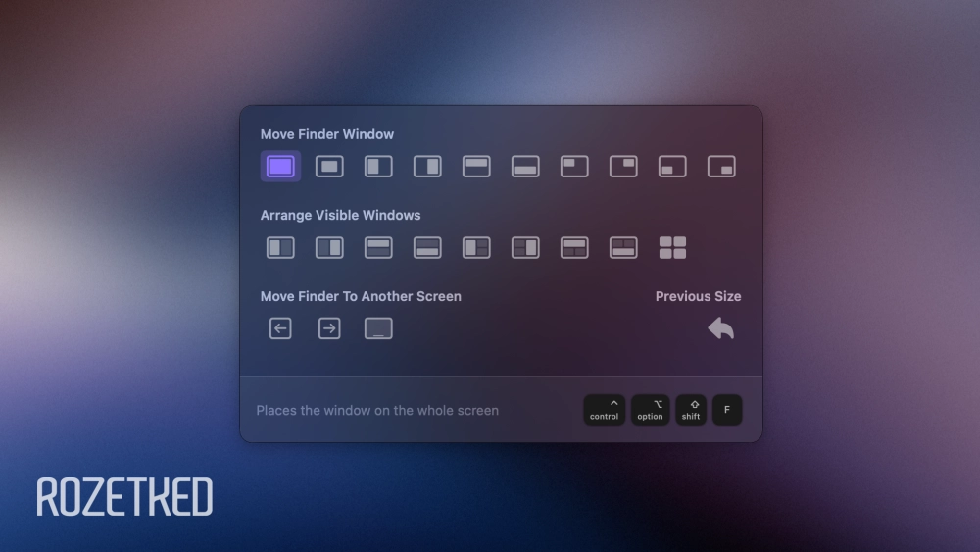Snap Finder window to bottom half
Image resolution: width=980 pixels, height=552 pixels.
click(x=525, y=167)
